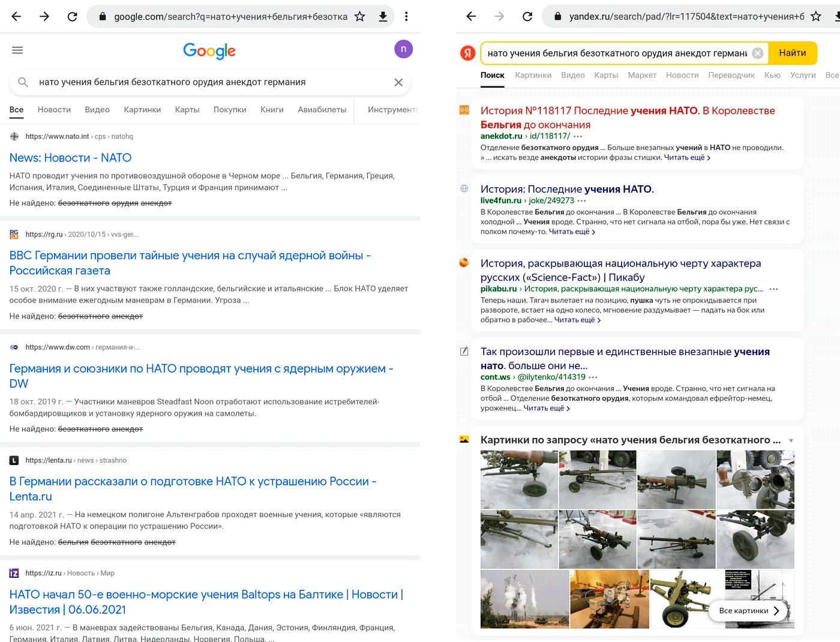The height and width of the screenshot is (642, 840).
Task: Open the purple account avatar 'n'
Action: pyautogui.click(x=404, y=49)
